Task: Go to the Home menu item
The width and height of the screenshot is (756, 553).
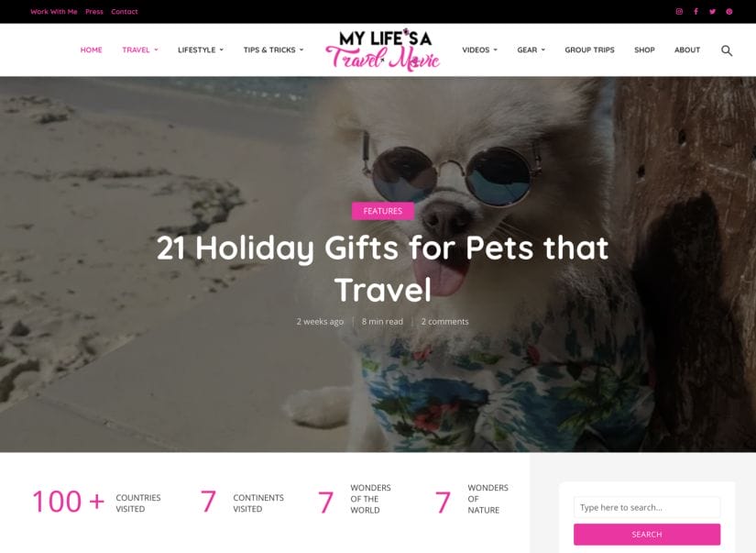Action: click(x=91, y=50)
